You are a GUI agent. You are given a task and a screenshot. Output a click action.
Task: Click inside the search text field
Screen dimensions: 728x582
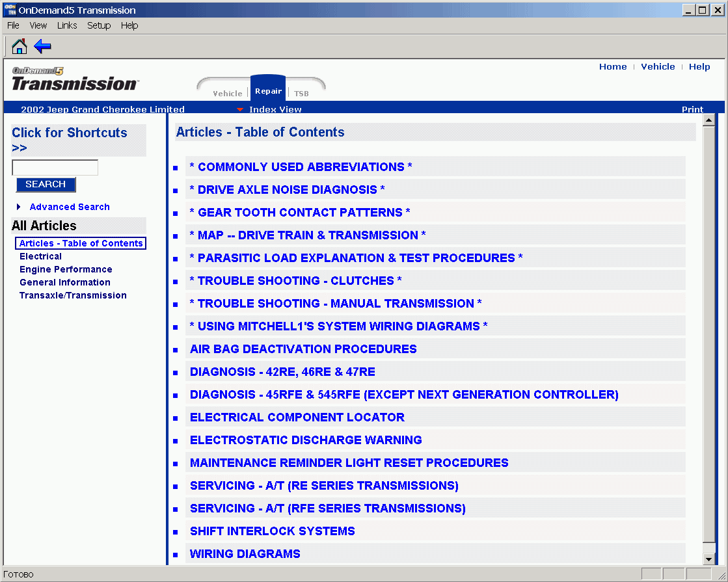pos(55,167)
